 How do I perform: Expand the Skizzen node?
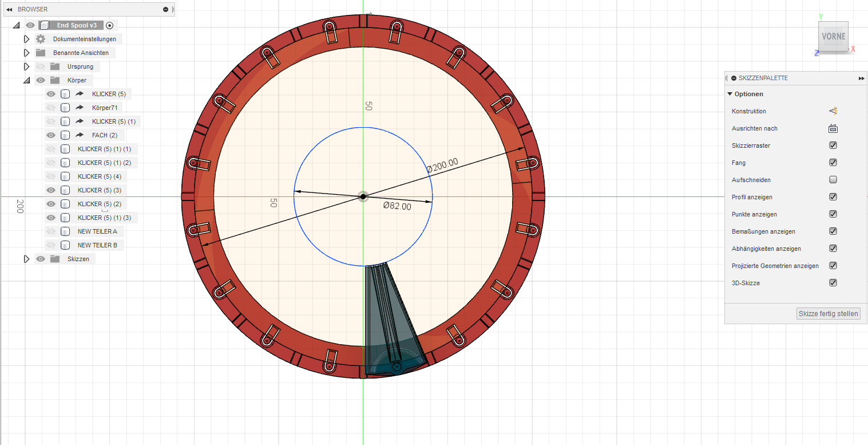[26, 259]
